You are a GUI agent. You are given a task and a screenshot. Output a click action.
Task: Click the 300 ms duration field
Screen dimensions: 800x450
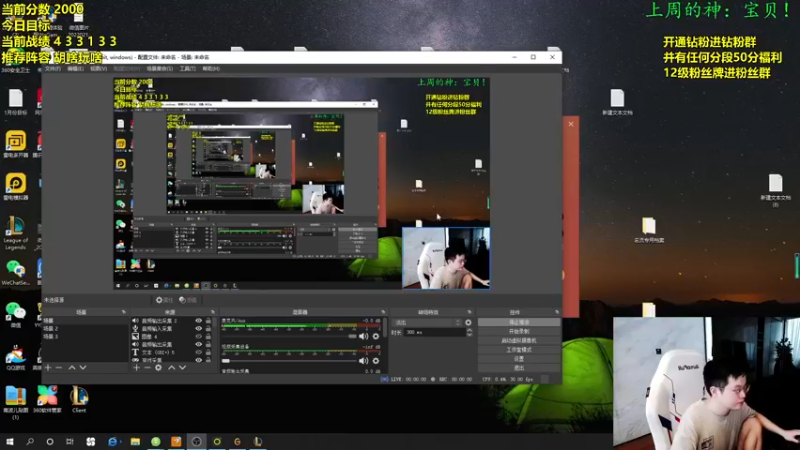click(433, 332)
